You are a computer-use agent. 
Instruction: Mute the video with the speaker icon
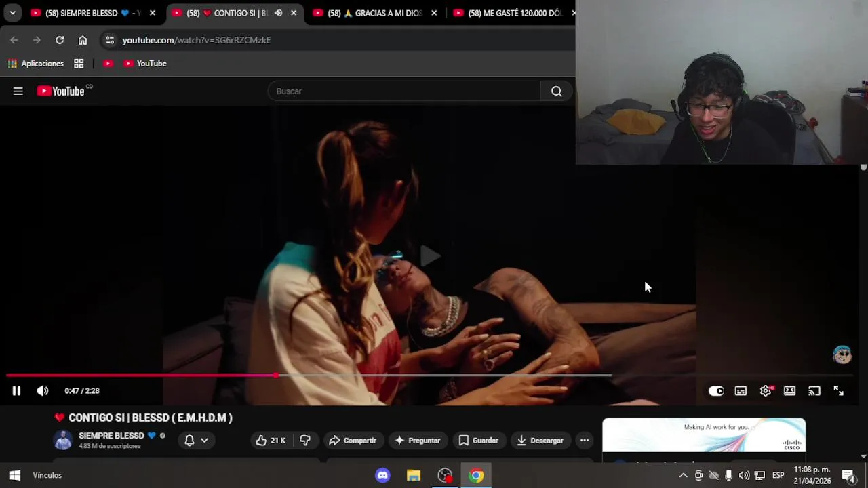coord(43,391)
